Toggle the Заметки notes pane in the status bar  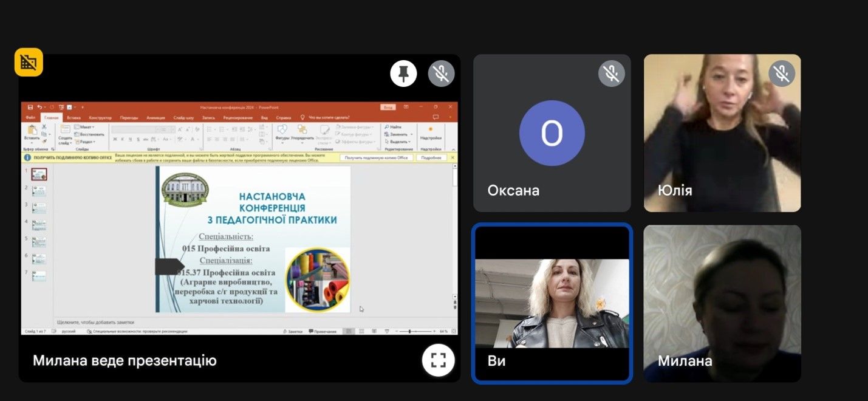click(x=293, y=331)
